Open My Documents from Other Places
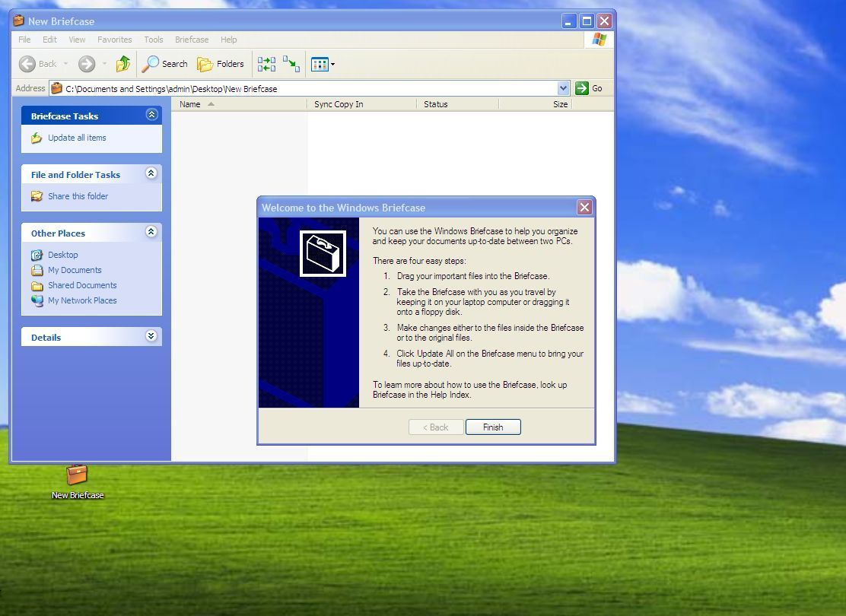Viewport: 846px width, 616px height. click(x=74, y=269)
